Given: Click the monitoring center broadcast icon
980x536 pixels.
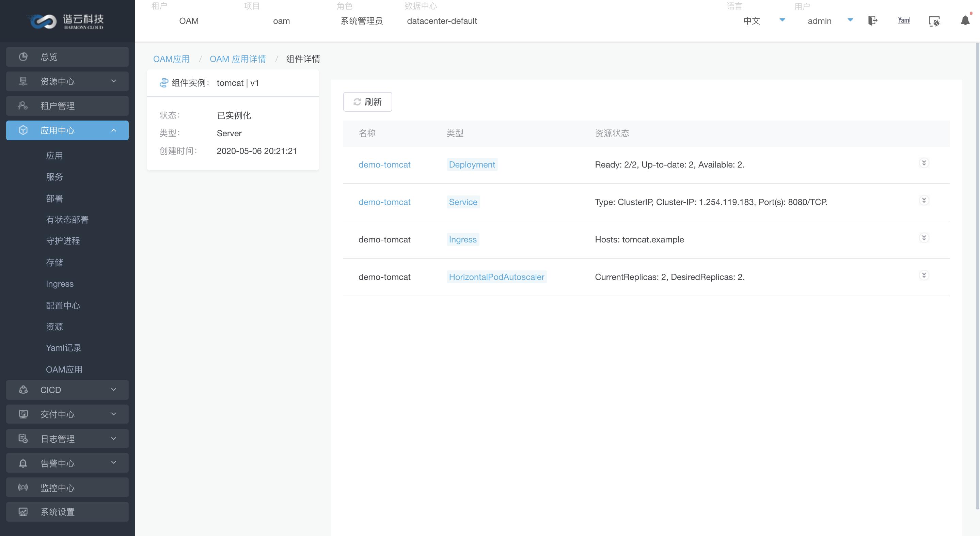Looking at the screenshot, I should click(23, 487).
